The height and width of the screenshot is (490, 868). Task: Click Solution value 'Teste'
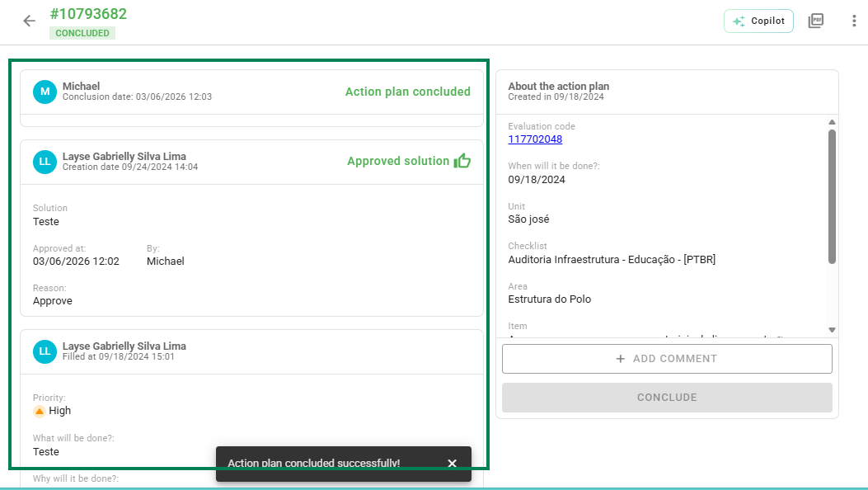click(46, 222)
